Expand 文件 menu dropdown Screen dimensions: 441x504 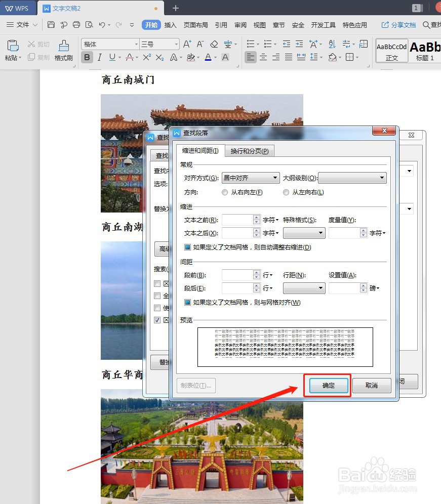pos(22,25)
